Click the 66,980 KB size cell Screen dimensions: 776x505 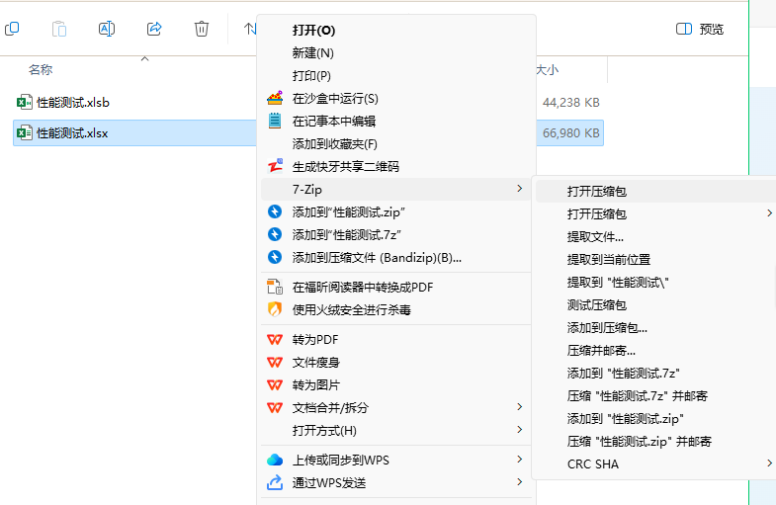[x=571, y=133]
